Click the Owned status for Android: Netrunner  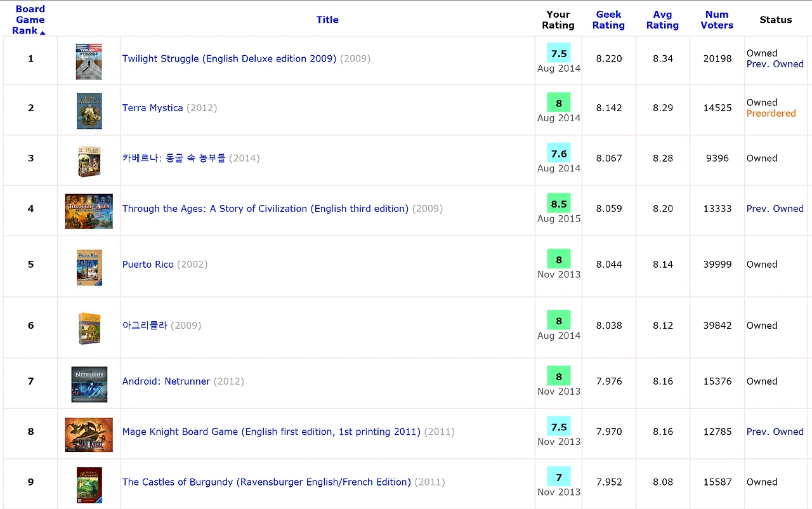(x=762, y=381)
